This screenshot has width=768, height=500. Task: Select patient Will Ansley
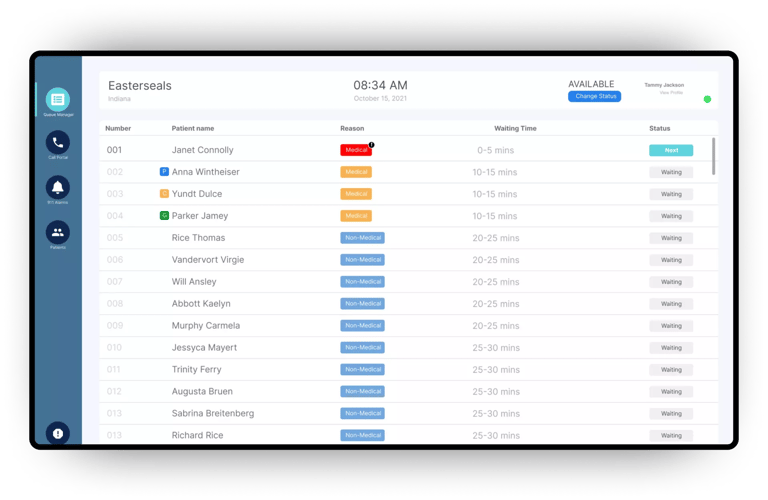click(x=194, y=282)
